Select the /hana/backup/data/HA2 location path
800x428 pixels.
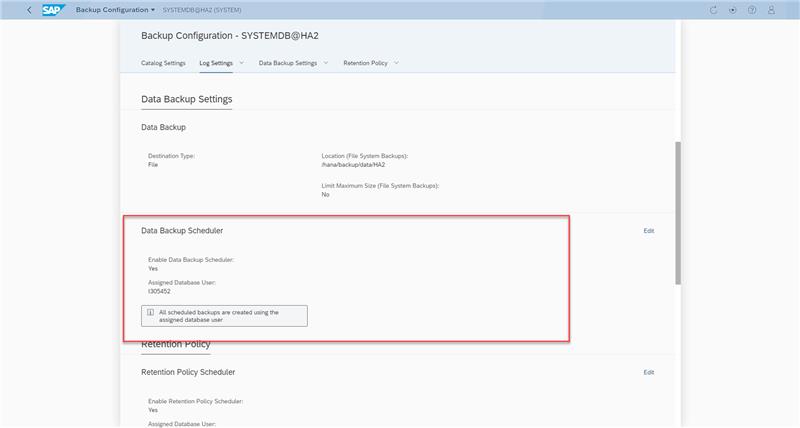coord(353,165)
